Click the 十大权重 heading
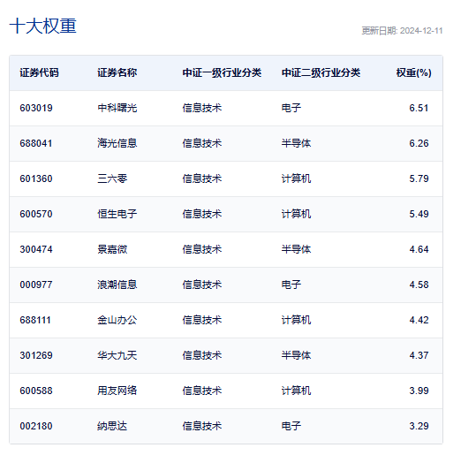The width and height of the screenshot is (476, 463). pyautogui.click(x=42, y=27)
